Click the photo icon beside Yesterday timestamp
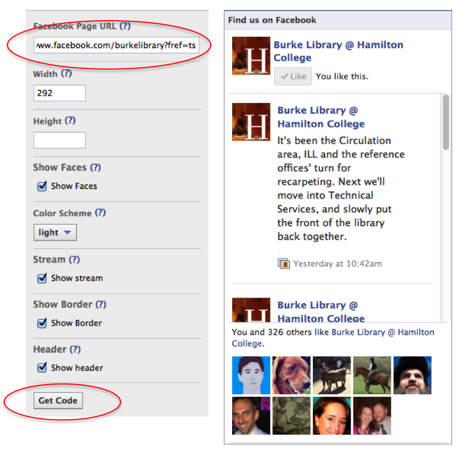Screen dimensions: 476x467 pyautogui.click(x=284, y=264)
